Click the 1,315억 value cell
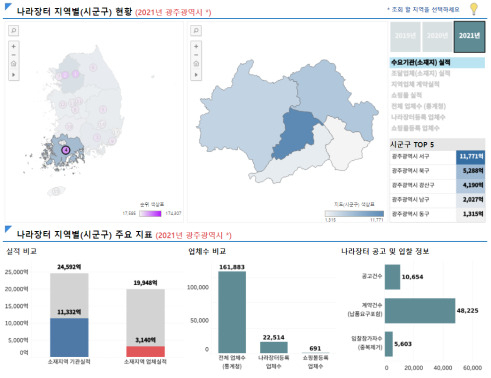The width and height of the screenshot is (491, 378). point(471,214)
